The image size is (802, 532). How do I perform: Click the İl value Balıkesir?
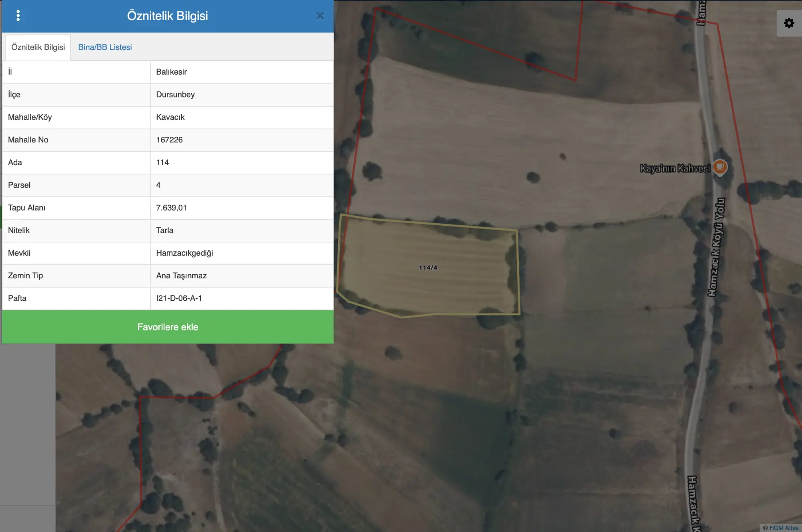(x=171, y=72)
